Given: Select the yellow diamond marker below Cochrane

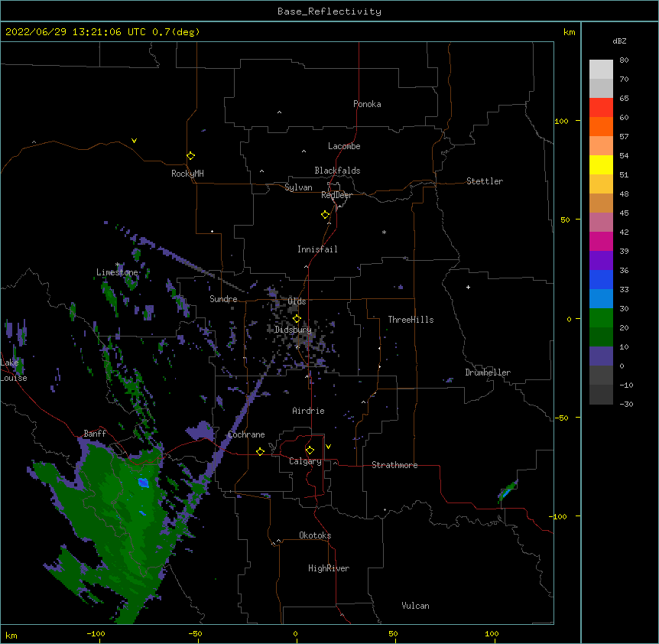Looking at the screenshot, I should point(260,451).
